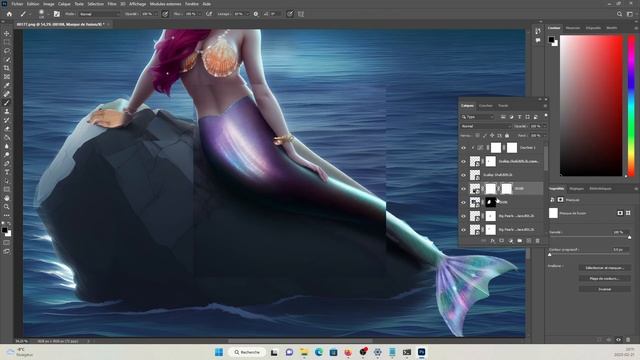Image resolution: width=640 pixels, height=360 pixels.
Task: Hide the Courbes 1 layer
Action: tap(463, 148)
